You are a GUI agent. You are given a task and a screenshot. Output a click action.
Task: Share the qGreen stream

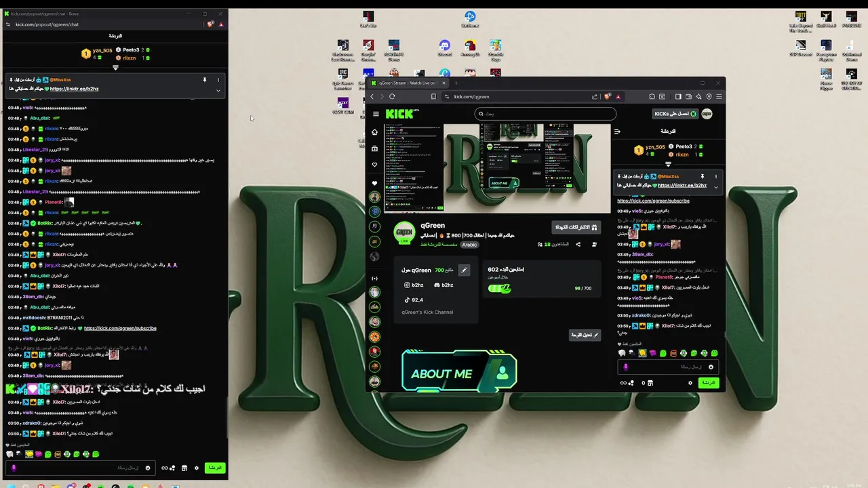point(578,244)
